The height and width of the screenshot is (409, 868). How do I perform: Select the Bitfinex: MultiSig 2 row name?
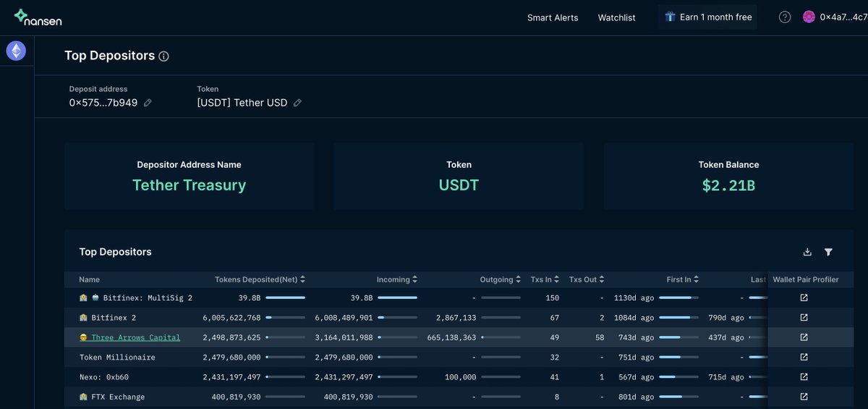[x=148, y=298]
